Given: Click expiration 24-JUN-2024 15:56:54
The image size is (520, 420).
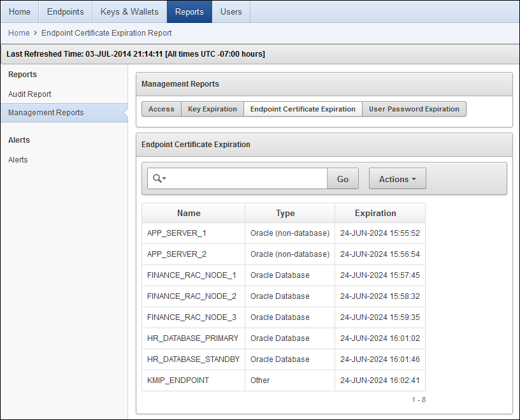Looking at the screenshot, I should click(380, 254).
